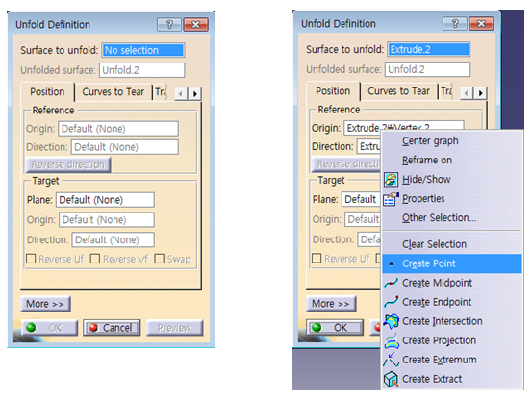Switch to Curves to Tear tab in left dialog
The height and width of the screenshot is (400, 532).
pyautogui.click(x=114, y=92)
